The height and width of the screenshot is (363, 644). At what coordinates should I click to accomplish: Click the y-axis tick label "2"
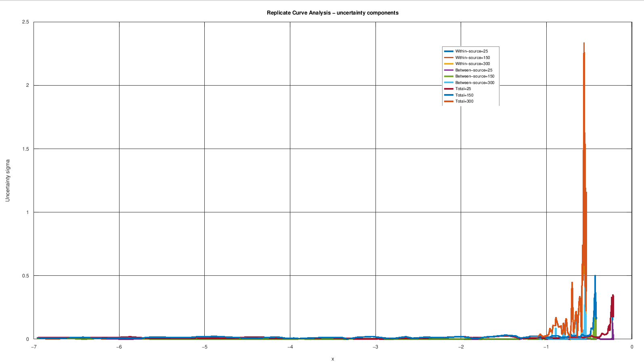[28, 85]
